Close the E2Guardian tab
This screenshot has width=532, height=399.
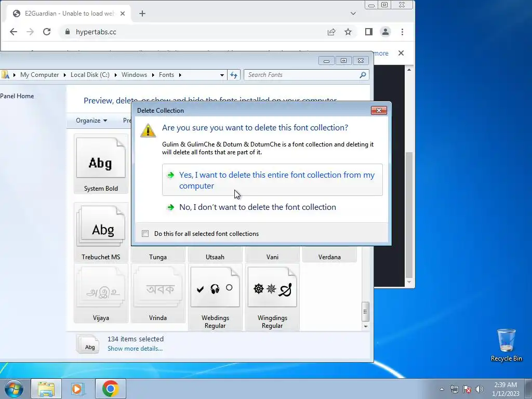coord(123,14)
